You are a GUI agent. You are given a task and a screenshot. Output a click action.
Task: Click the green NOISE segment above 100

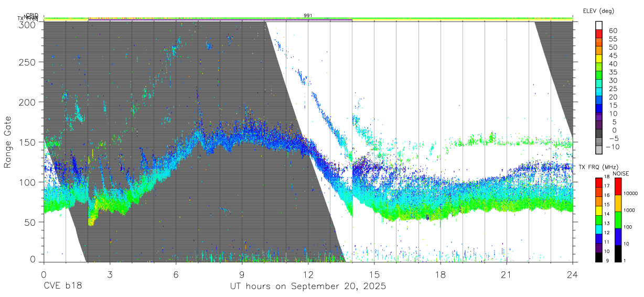[618, 219]
